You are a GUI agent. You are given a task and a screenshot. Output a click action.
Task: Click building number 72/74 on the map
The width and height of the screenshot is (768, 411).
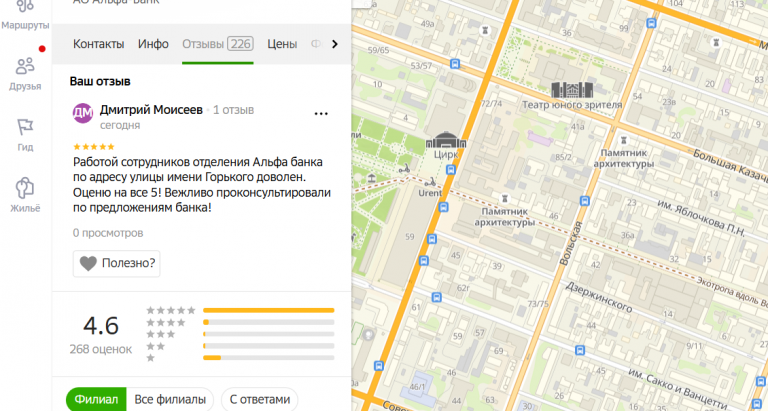click(492, 103)
